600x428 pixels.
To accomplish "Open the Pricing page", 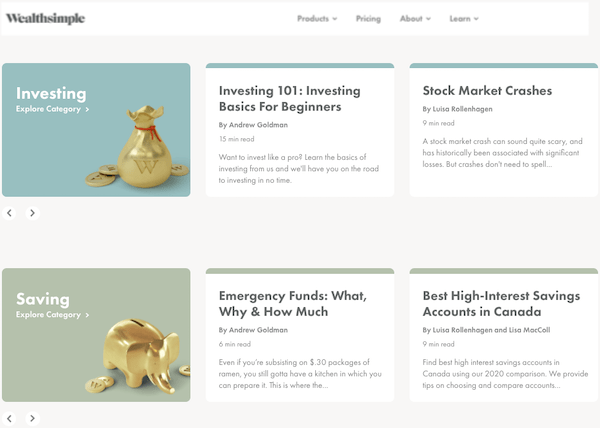I will click(x=368, y=19).
